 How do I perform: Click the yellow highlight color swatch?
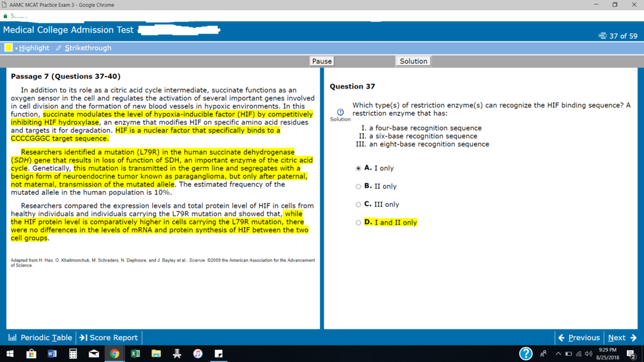tap(8, 47)
